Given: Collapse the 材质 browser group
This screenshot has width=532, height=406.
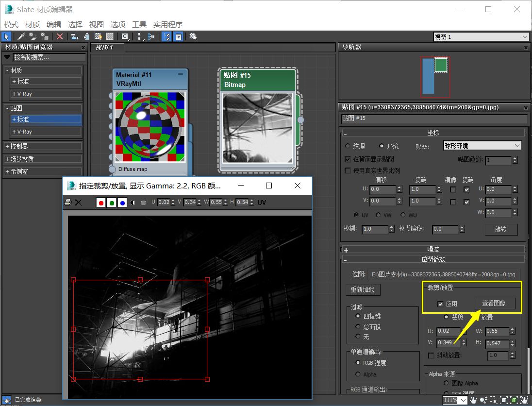Looking at the screenshot, I should [43, 70].
